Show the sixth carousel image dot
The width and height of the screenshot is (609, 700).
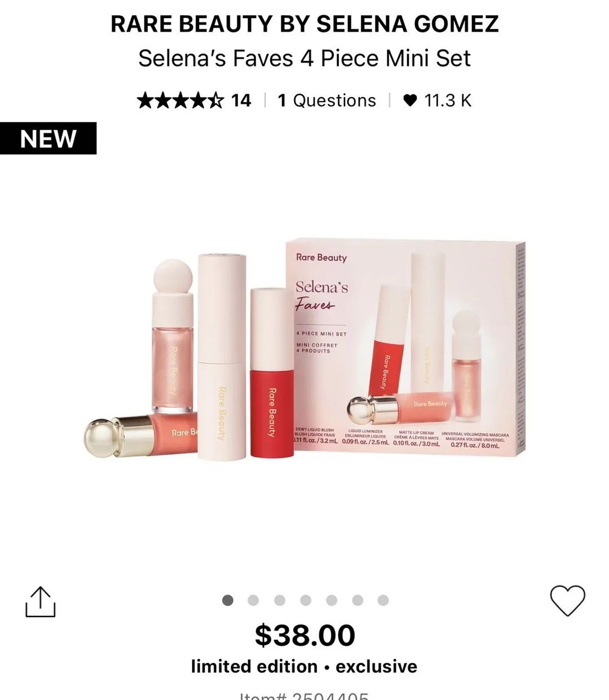pos(358,600)
